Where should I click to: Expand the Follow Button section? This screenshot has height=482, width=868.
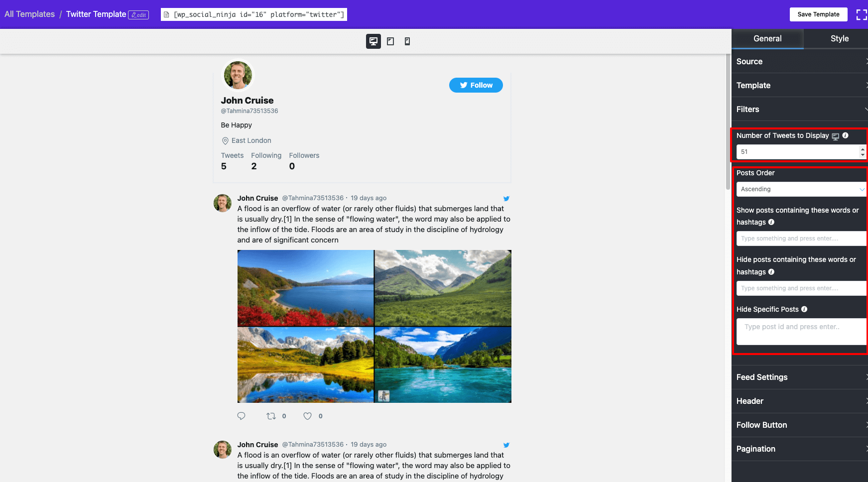[800, 425]
